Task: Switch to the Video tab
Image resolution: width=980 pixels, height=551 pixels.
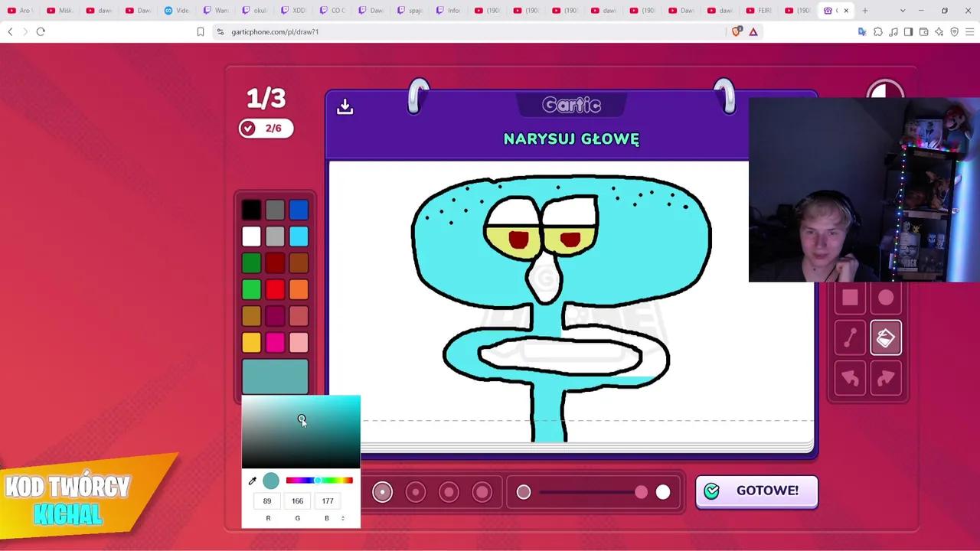Action: point(178,11)
